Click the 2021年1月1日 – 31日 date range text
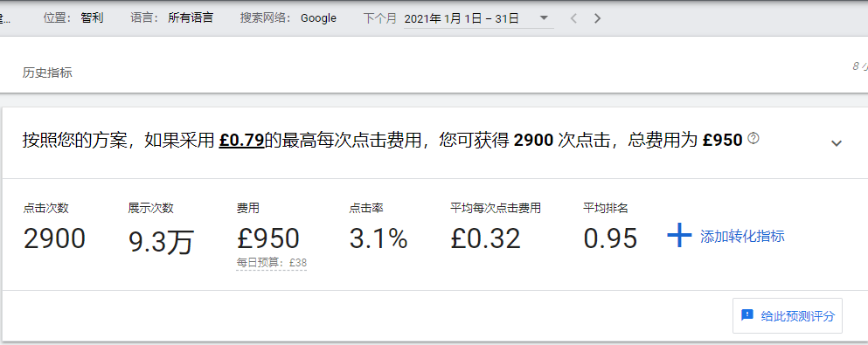 462,18
